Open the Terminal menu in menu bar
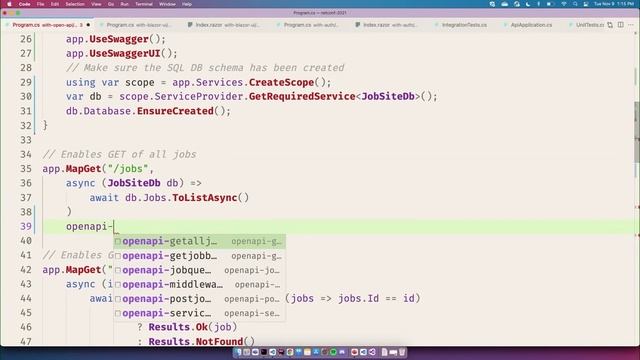This screenshot has width=640, height=360. [x=144, y=4]
